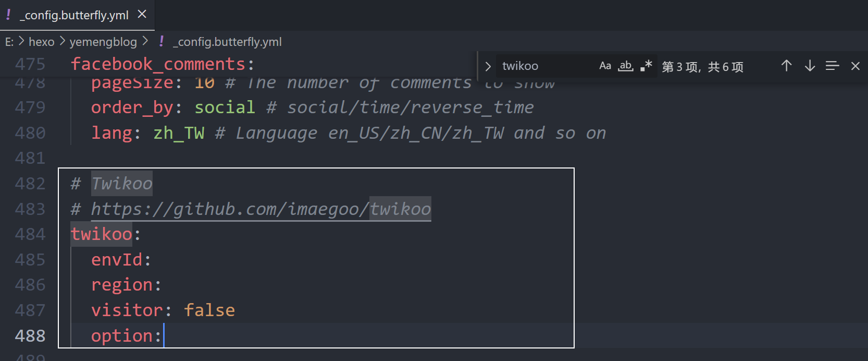Expand the Replace field chevron
This screenshot has width=868, height=361.
(x=488, y=66)
